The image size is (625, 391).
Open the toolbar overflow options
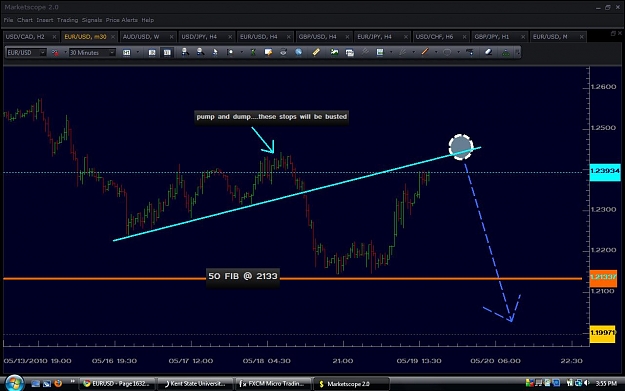(x=517, y=53)
